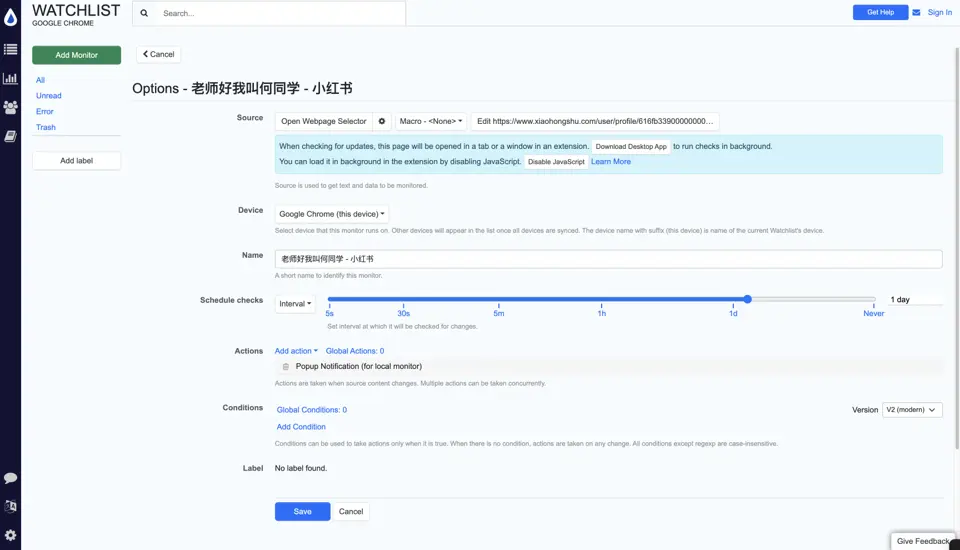Select the Trash filter
This screenshot has height=550, width=960.
tap(45, 127)
